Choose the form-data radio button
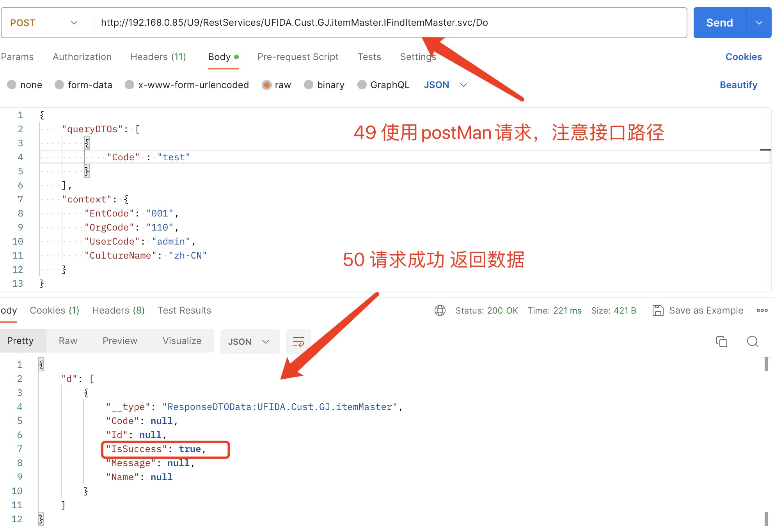774x532 pixels. 59,85
